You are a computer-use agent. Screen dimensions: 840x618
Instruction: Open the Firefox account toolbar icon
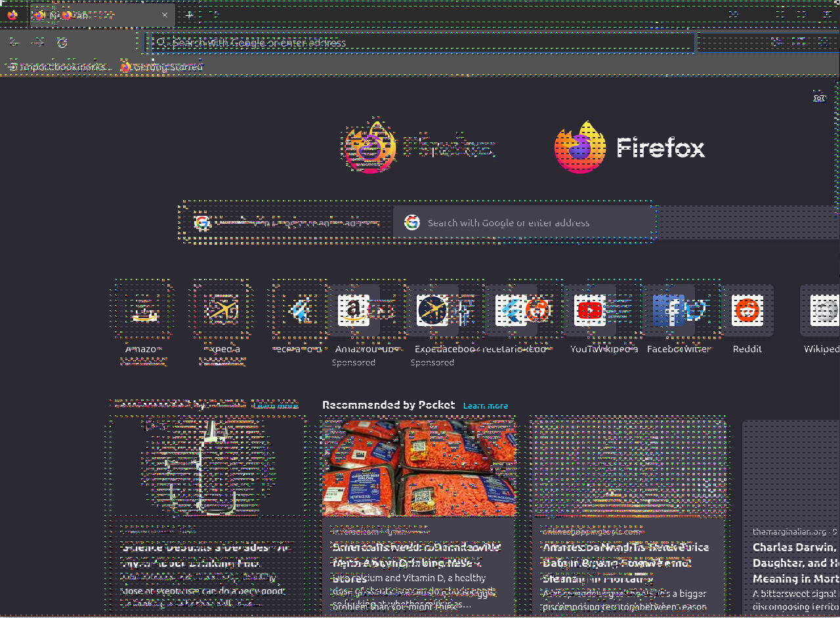799,43
